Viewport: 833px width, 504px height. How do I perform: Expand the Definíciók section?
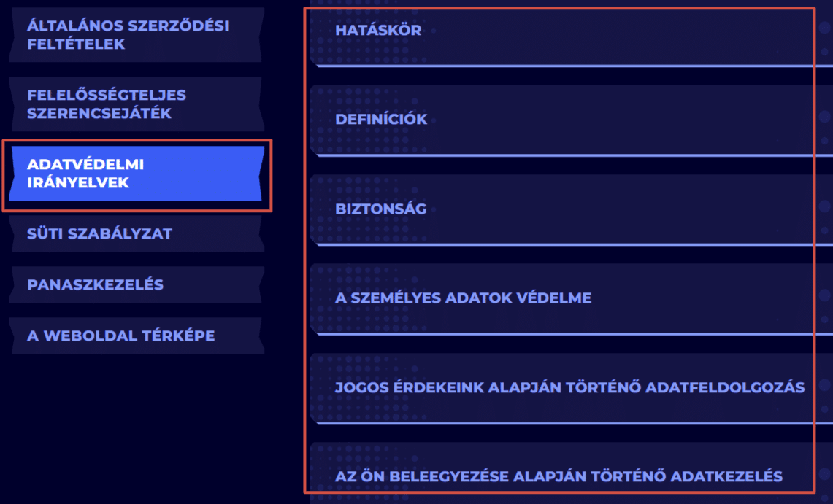pyautogui.click(x=562, y=120)
